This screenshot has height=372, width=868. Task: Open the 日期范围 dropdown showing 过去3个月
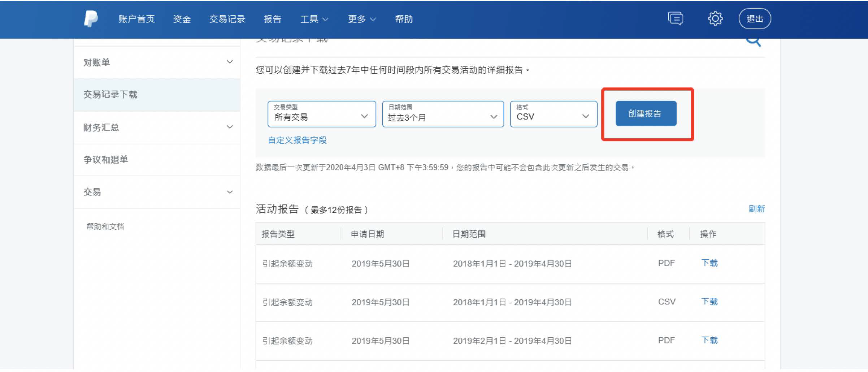pyautogui.click(x=443, y=114)
